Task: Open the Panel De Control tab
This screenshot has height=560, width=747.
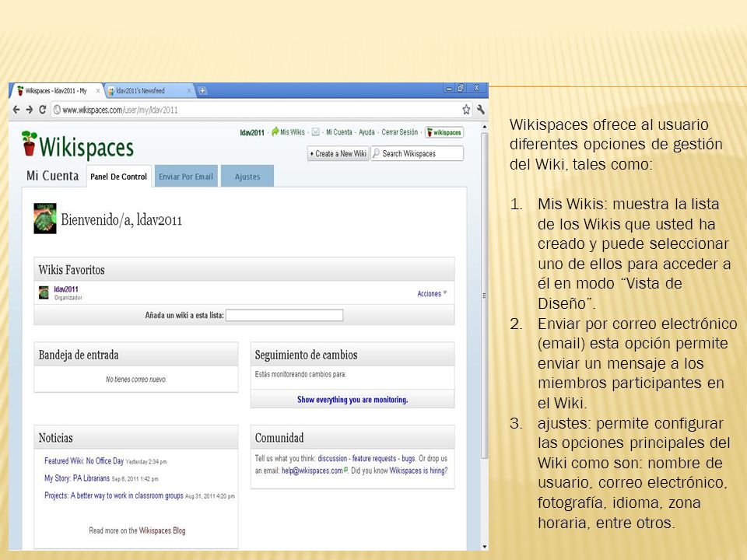Action: coord(118,177)
